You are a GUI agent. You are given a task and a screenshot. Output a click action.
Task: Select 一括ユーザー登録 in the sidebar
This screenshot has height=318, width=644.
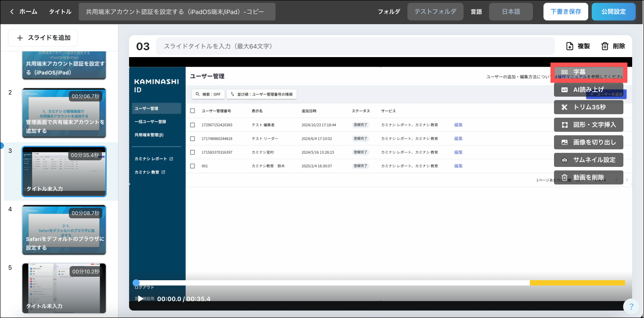click(x=150, y=122)
